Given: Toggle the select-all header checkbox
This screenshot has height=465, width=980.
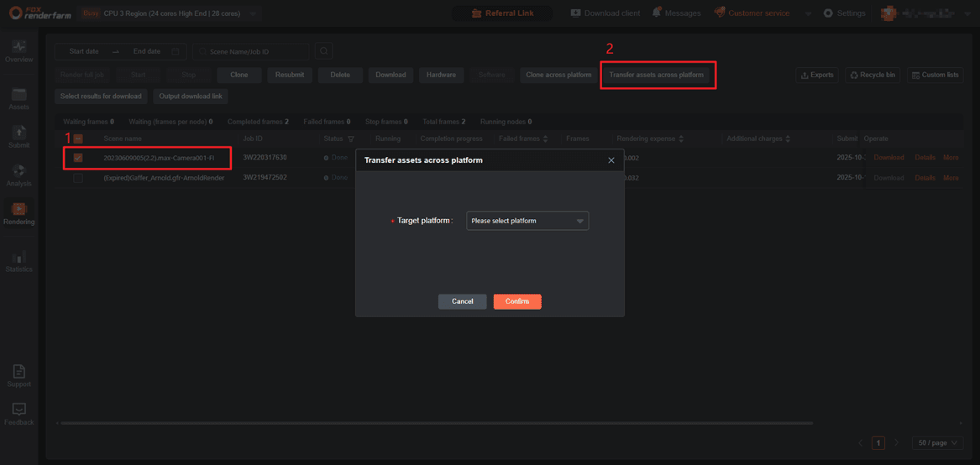Looking at the screenshot, I should 78,138.
